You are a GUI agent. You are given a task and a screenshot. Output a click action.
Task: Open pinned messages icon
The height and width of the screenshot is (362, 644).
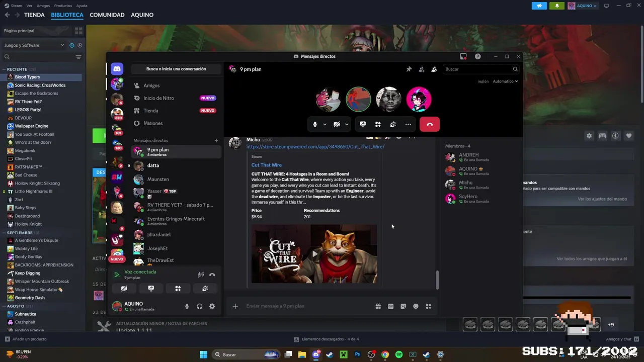point(409,69)
